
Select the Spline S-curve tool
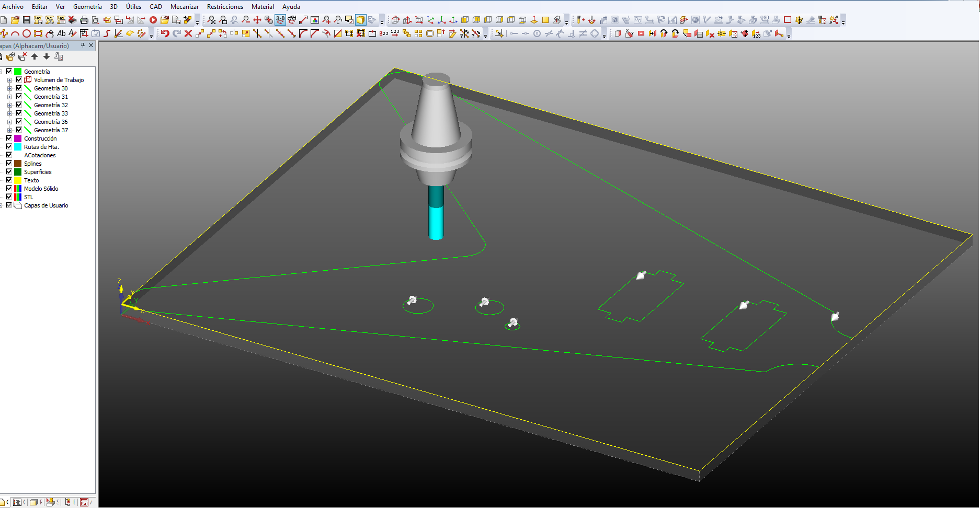(107, 33)
